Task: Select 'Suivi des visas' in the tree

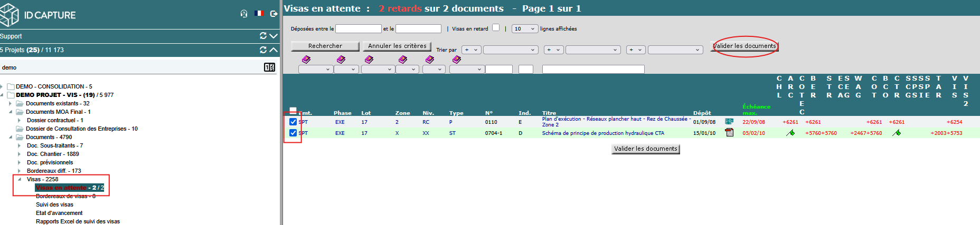Action: (54, 204)
